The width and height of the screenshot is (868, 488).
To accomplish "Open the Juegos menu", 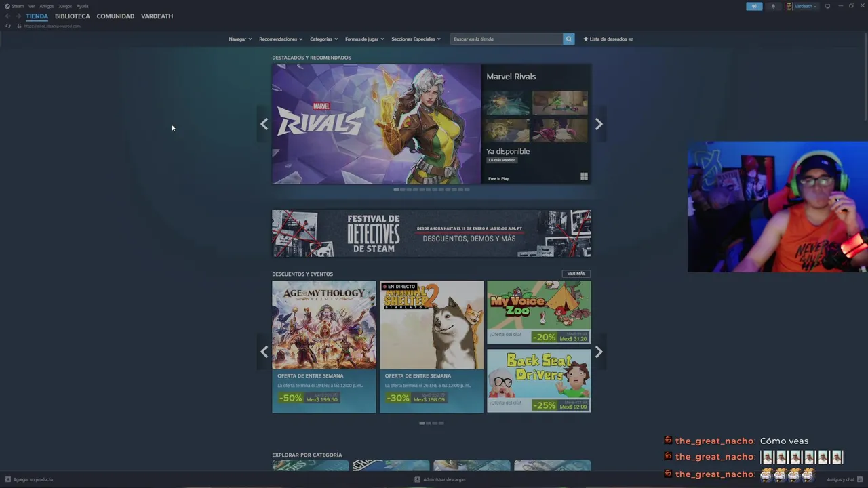I will coord(65,6).
